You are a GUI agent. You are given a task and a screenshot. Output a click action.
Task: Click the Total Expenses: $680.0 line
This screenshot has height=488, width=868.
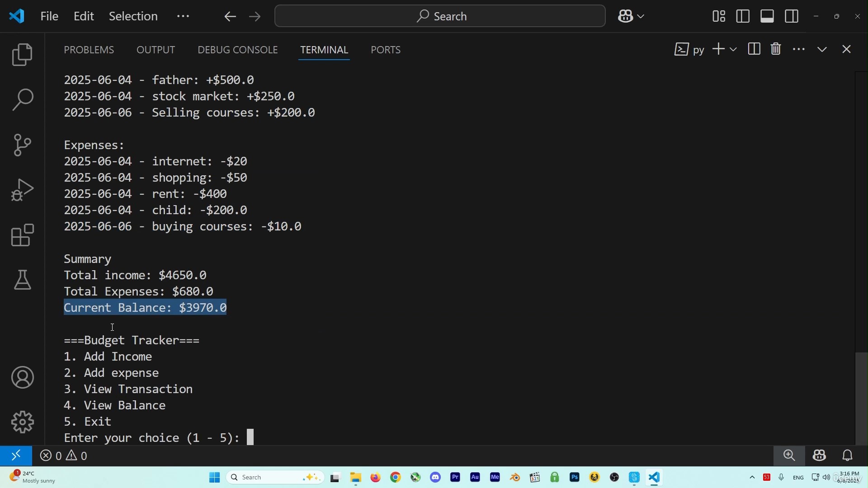[138, 291]
